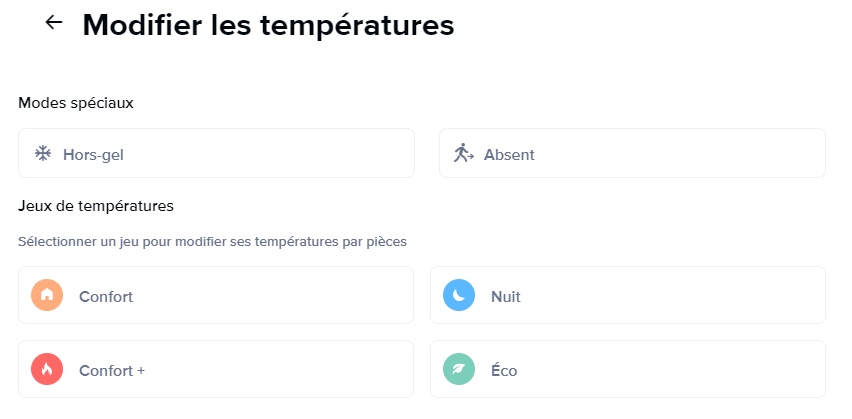852x419 pixels.
Task: Click the blue moon Nuit icon
Action: point(459,296)
